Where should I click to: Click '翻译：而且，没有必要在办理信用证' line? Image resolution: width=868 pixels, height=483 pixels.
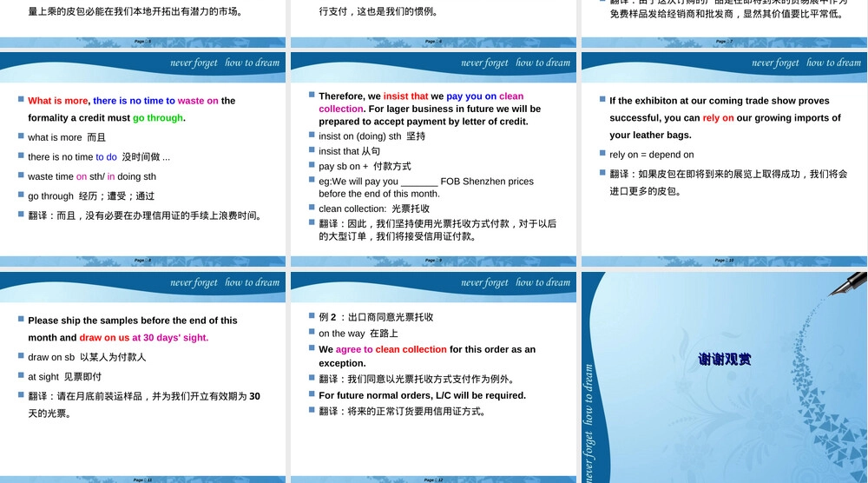point(145,215)
